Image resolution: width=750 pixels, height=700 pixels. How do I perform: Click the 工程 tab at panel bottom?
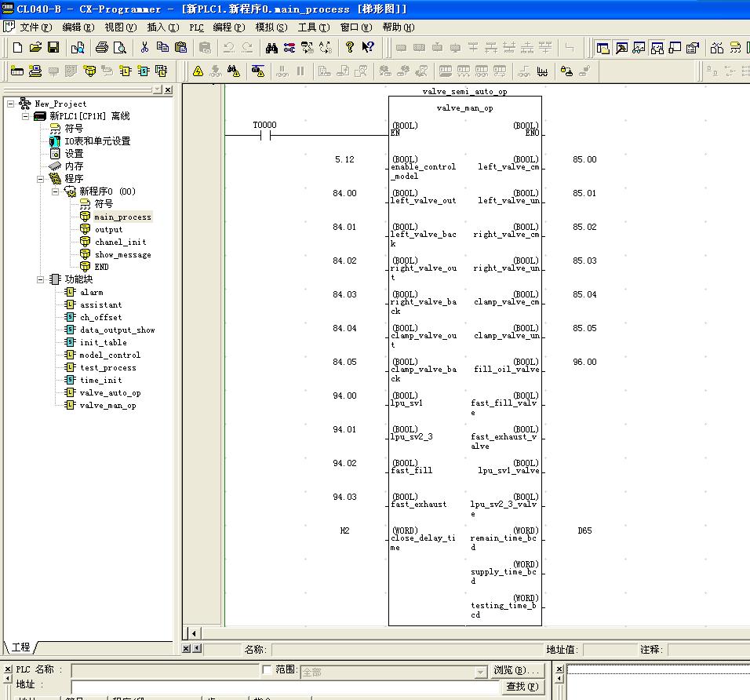tap(21, 647)
